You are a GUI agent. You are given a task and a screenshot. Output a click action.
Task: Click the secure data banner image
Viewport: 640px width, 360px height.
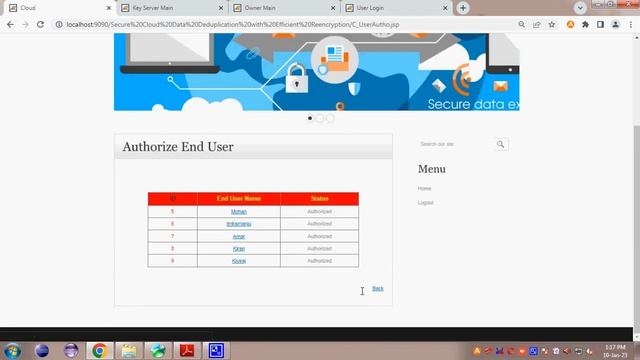[317, 72]
